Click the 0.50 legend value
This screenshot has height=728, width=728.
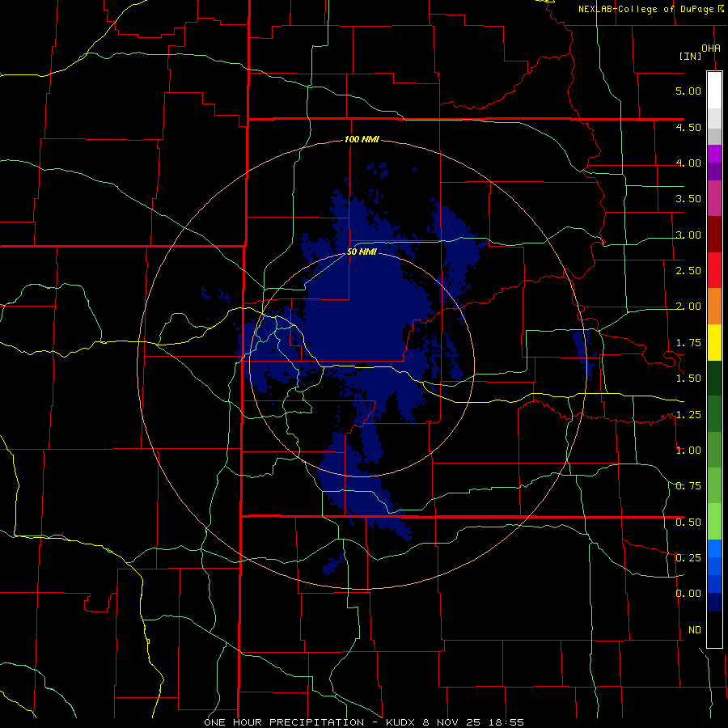(688, 523)
